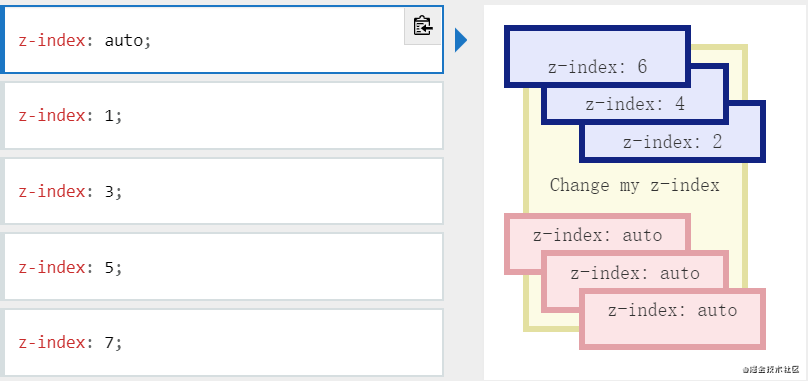Click the blue box labeled z-index: 6

597,56
